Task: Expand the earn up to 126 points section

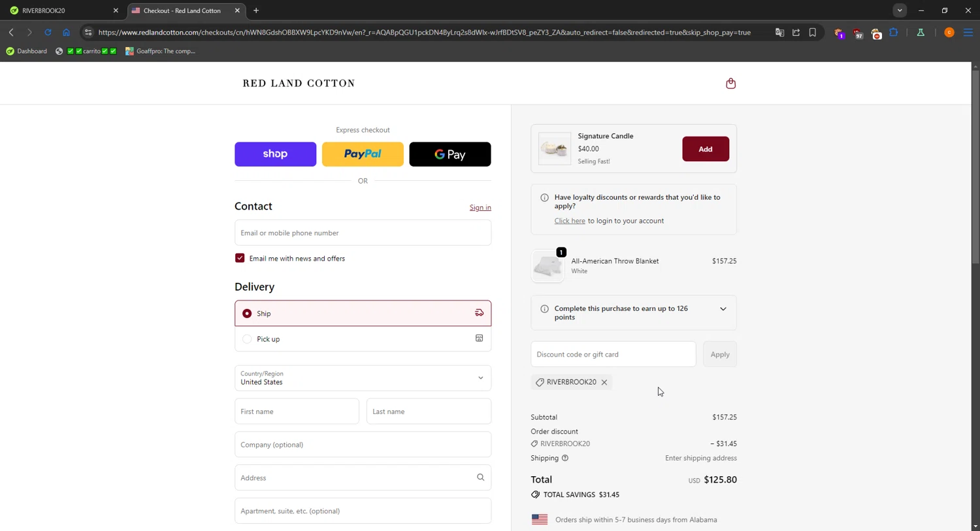Action: 723,309
